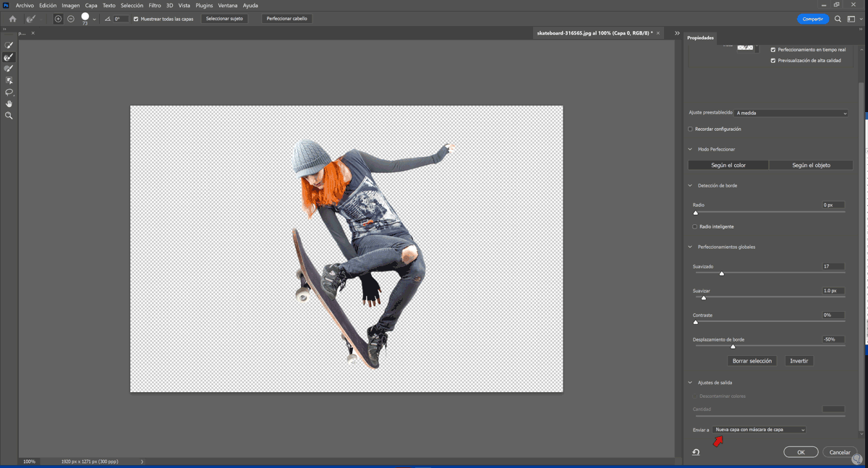Open the Selección menu
The height and width of the screenshot is (468, 868).
[132, 5]
